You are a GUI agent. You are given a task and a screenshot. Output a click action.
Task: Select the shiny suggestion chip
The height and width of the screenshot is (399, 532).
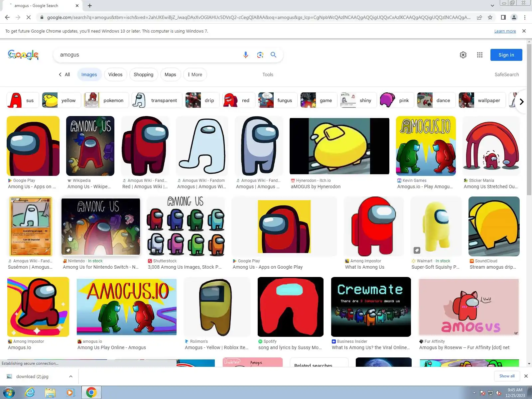click(x=358, y=100)
